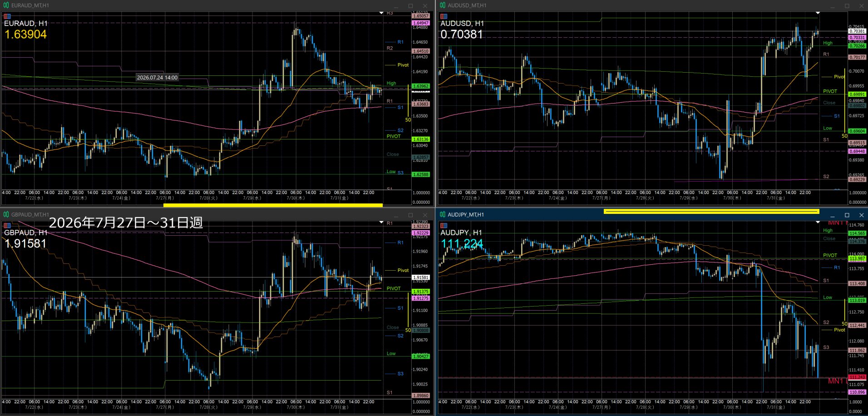Click the yellow bar under the EURAUD chart
The image size is (868, 416).
click(x=273, y=205)
